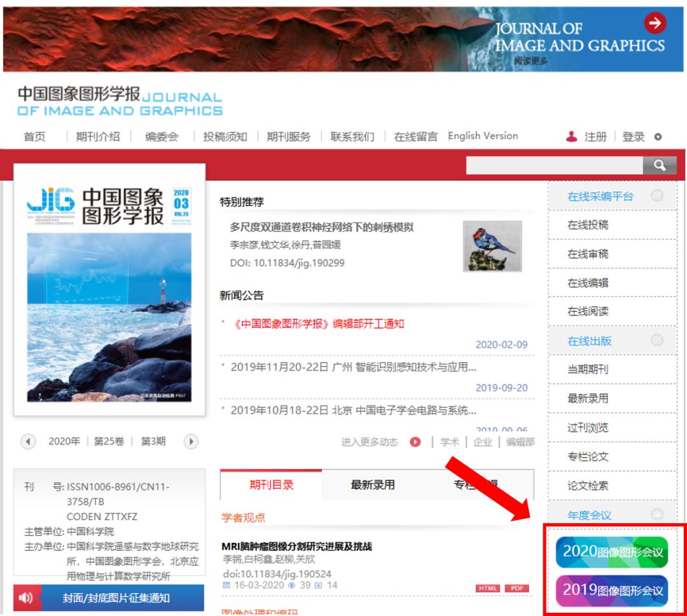Filter news by 编辑部
This screenshot has width=687, height=616.
pyautogui.click(x=520, y=442)
